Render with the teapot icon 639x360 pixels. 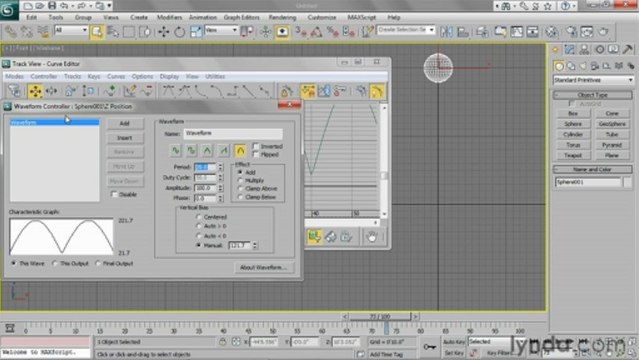click(x=604, y=31)
